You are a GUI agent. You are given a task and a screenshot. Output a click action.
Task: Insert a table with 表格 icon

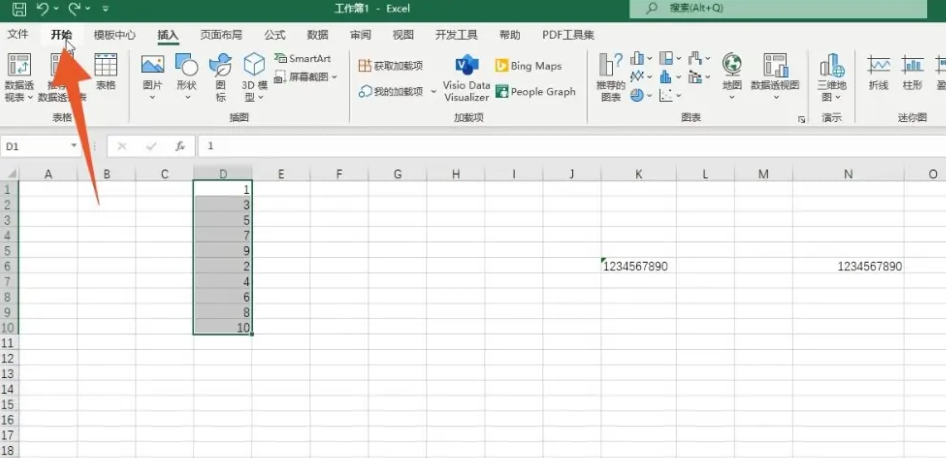point(105,72)
